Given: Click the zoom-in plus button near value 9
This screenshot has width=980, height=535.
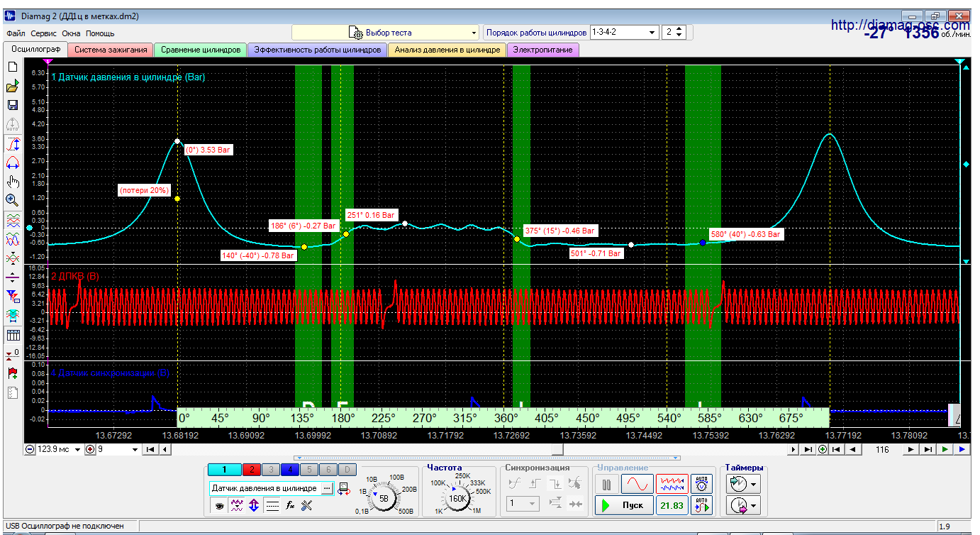Looking at the screenshot, I should tap(90, 449).
